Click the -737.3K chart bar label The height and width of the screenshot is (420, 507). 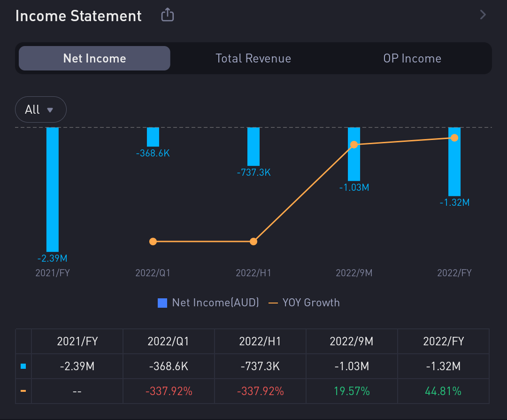pos(253,172)
